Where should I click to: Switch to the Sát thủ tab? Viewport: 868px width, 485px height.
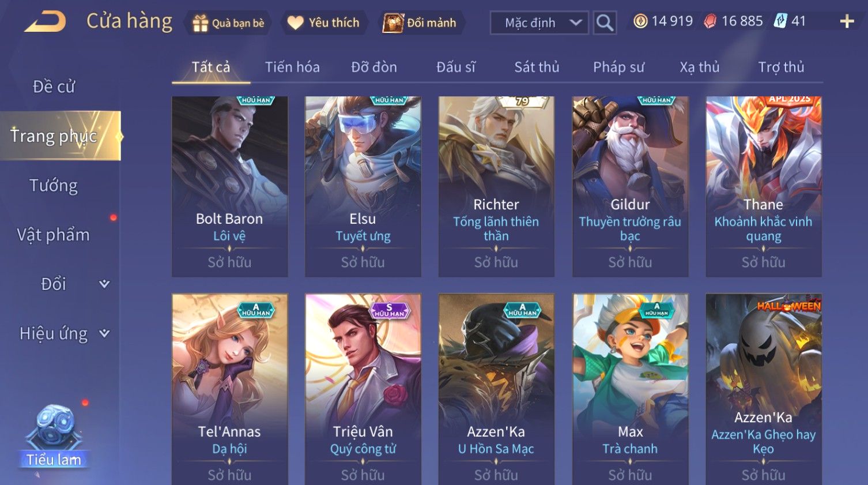pyautogui.click(x=537, y=67)
